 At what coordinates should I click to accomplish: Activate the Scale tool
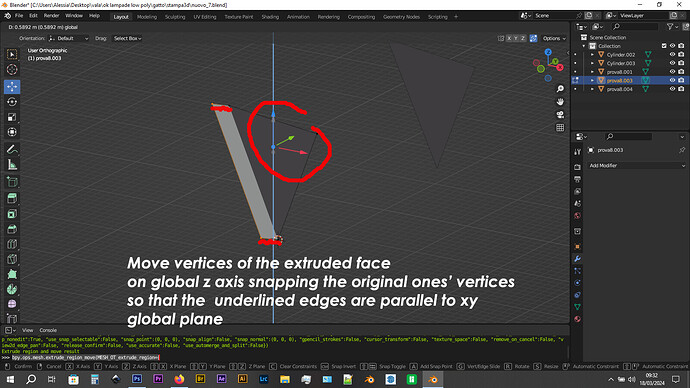coord(12,117)
